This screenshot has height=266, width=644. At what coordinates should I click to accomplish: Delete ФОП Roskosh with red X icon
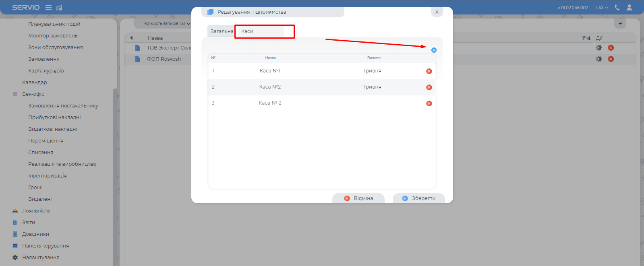click(x=611, y=59)
